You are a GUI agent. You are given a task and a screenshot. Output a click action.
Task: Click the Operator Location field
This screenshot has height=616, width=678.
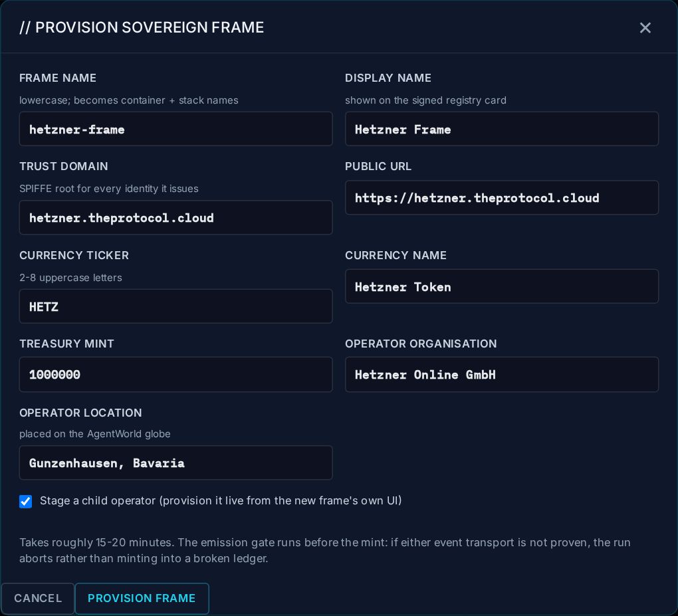point(176,462)
